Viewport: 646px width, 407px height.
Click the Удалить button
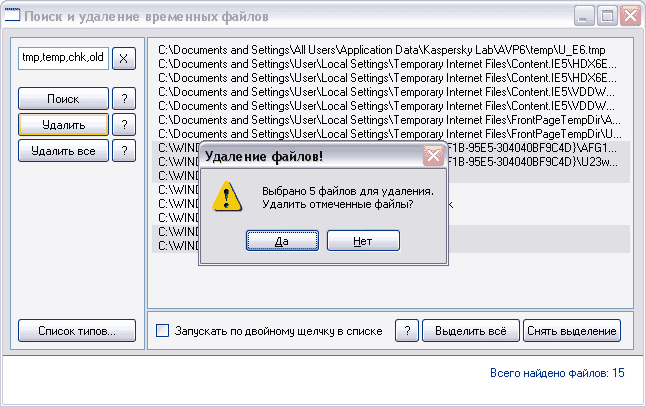[x=63, y=124]
